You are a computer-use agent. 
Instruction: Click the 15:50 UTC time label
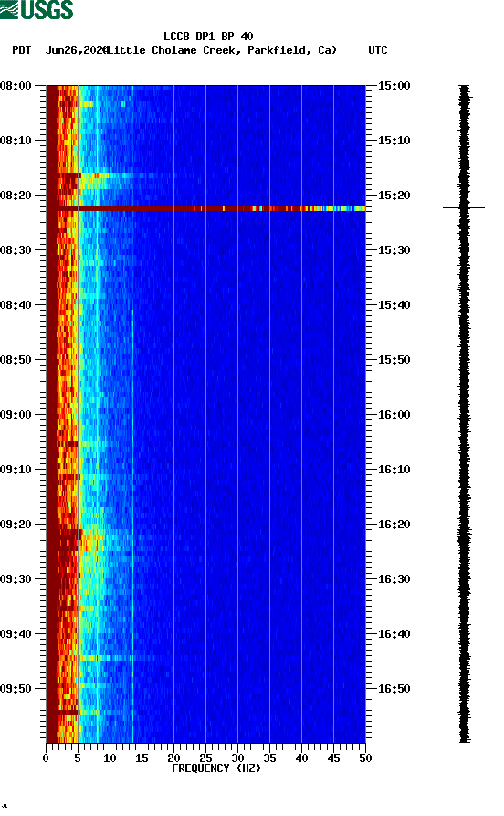394,360
